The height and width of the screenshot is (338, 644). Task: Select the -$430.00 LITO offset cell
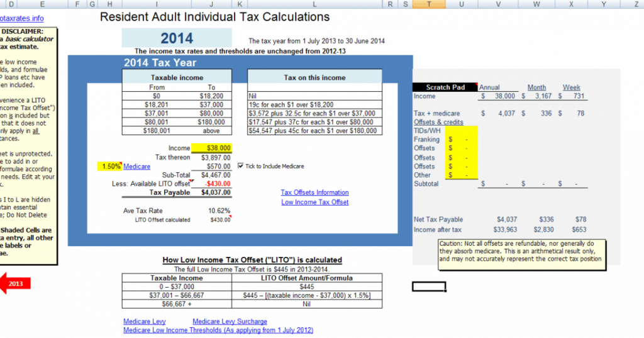(x=211, y=184)
